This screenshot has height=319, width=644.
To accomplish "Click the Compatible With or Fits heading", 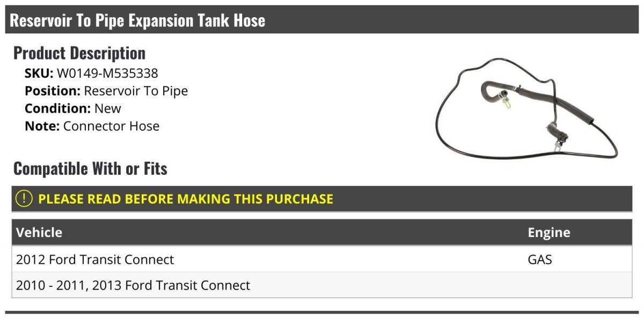I will (90, 169).
